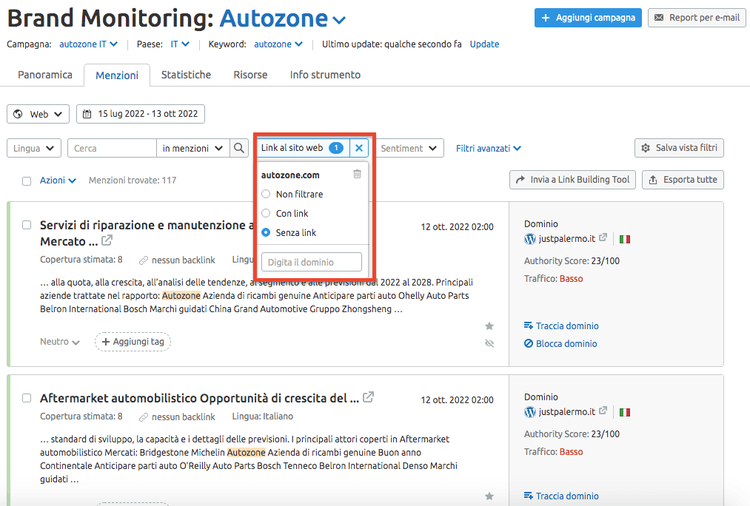Open external link of Servizi di riparazione mention
750x506 pixels.
[x=107, y=240]
